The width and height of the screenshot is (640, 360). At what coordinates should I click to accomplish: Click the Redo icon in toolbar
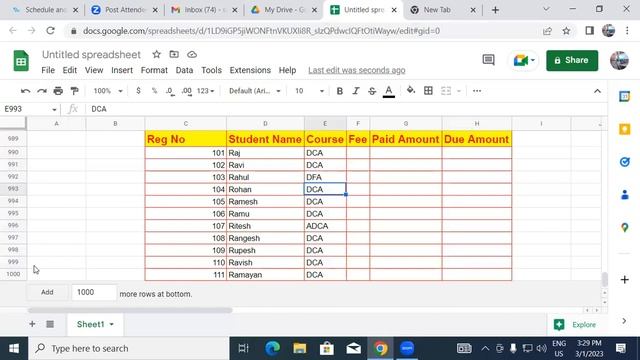click(42, 91)
